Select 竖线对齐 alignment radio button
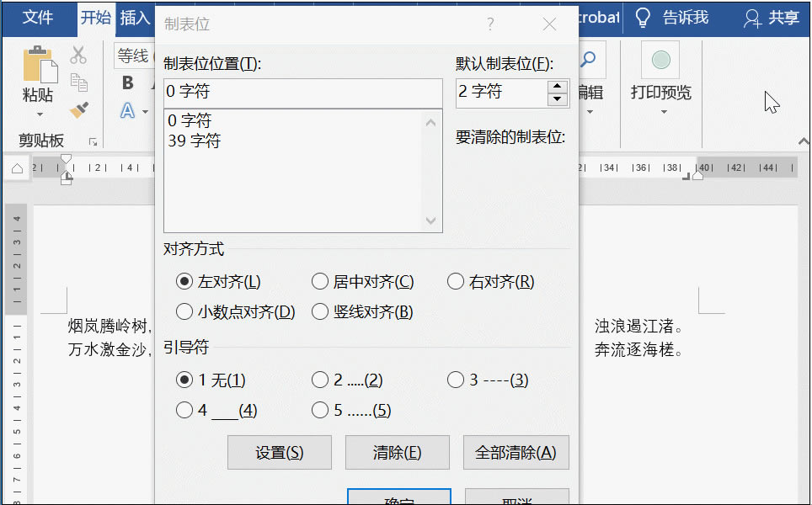Viewport: 812px width, 505px height. tap(320, 311)
